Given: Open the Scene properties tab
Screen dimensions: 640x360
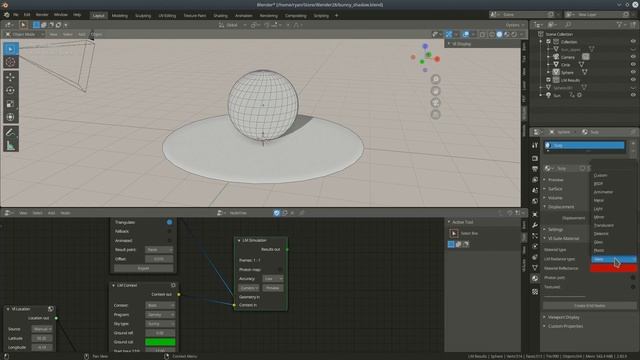Looking at the screenshot, I should pyautogui.click(x=535, y=190).
